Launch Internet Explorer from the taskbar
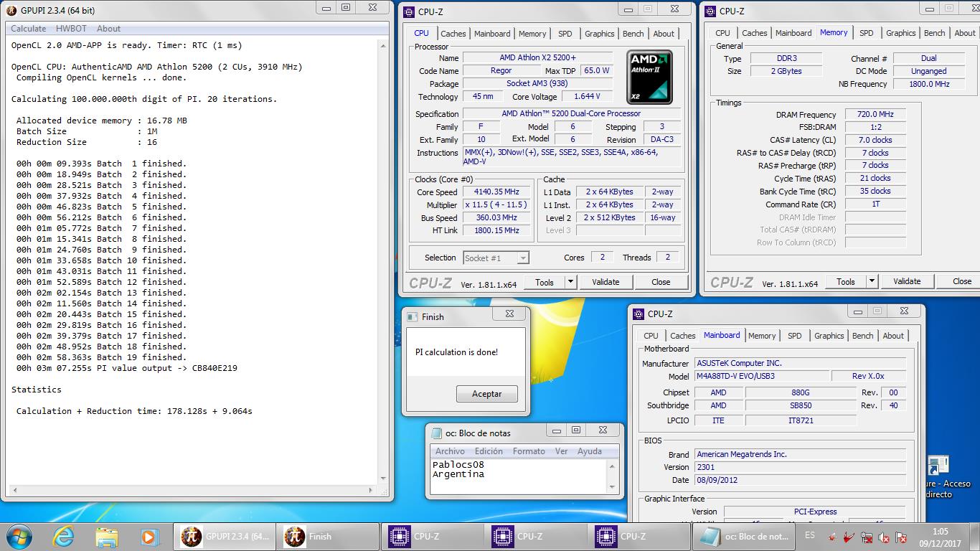The width and height of the screenshot is (980, 551). 65,536
